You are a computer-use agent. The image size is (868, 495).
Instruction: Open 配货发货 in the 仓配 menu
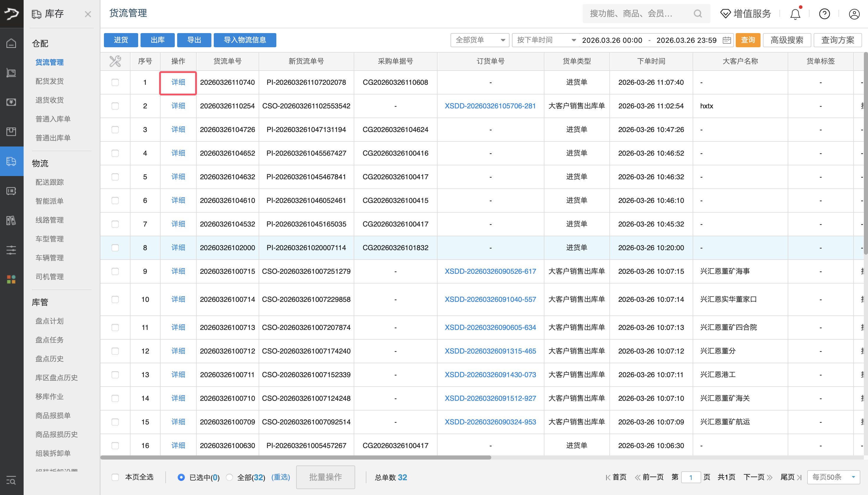tap(50, 81)
